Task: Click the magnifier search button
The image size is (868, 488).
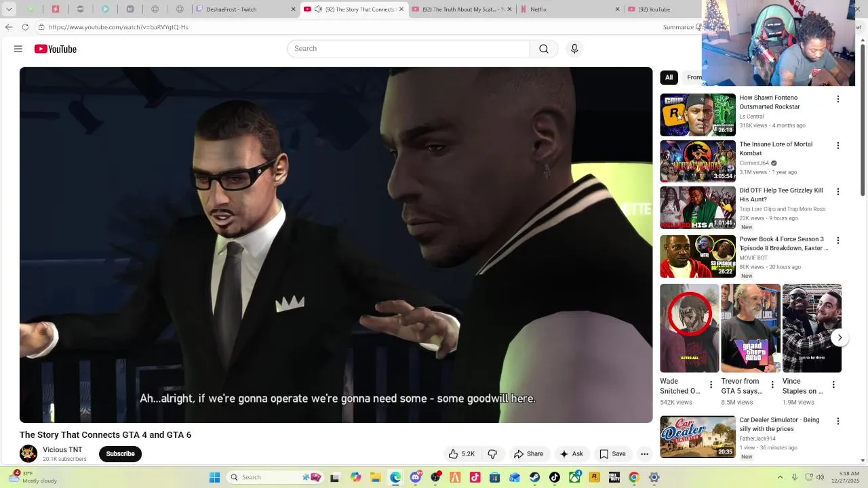Action: (544, 49)
